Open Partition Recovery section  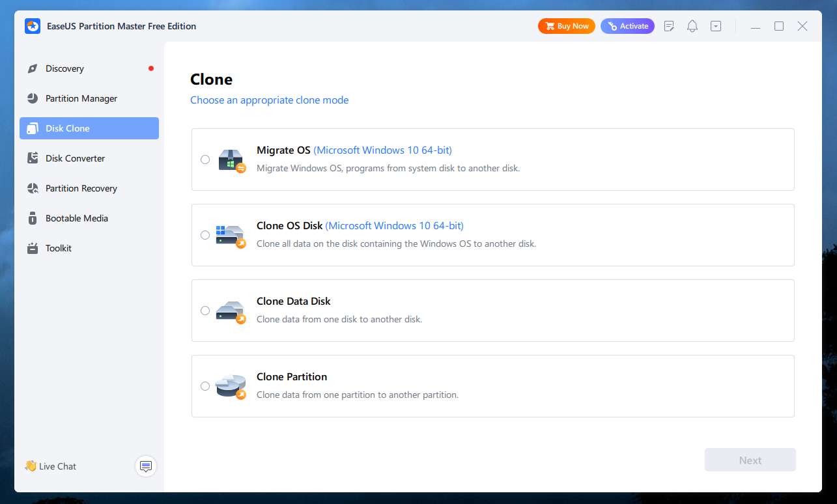coord(89,188)
